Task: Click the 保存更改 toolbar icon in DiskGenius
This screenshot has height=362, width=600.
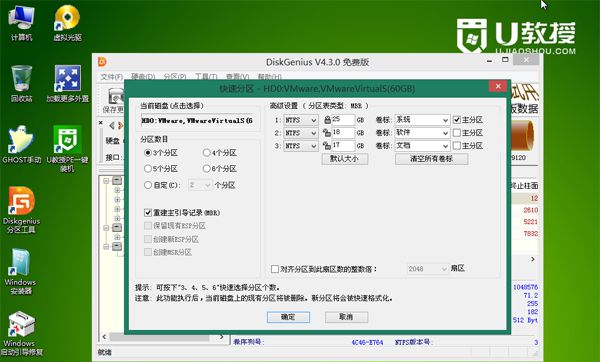Action: point(114,100)
